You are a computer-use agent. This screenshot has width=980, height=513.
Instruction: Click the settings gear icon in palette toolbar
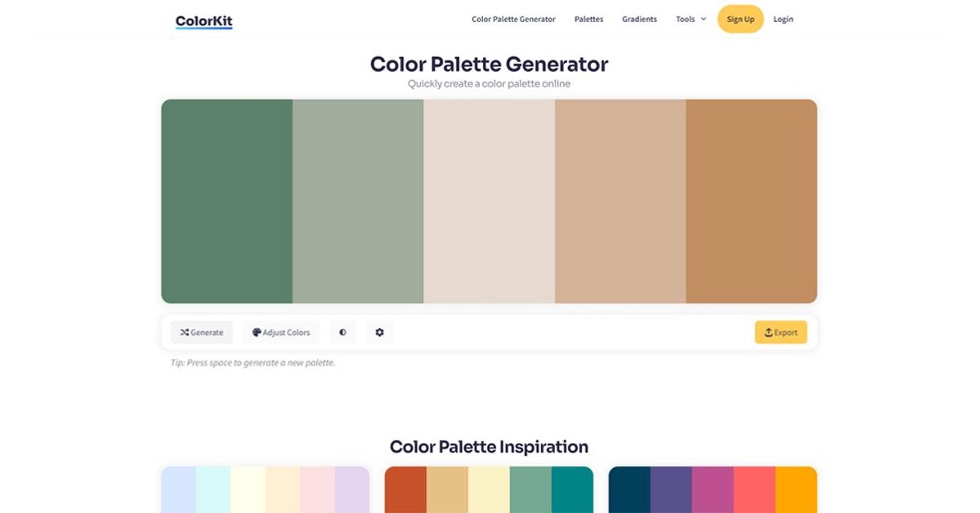(x=379, y=332)
